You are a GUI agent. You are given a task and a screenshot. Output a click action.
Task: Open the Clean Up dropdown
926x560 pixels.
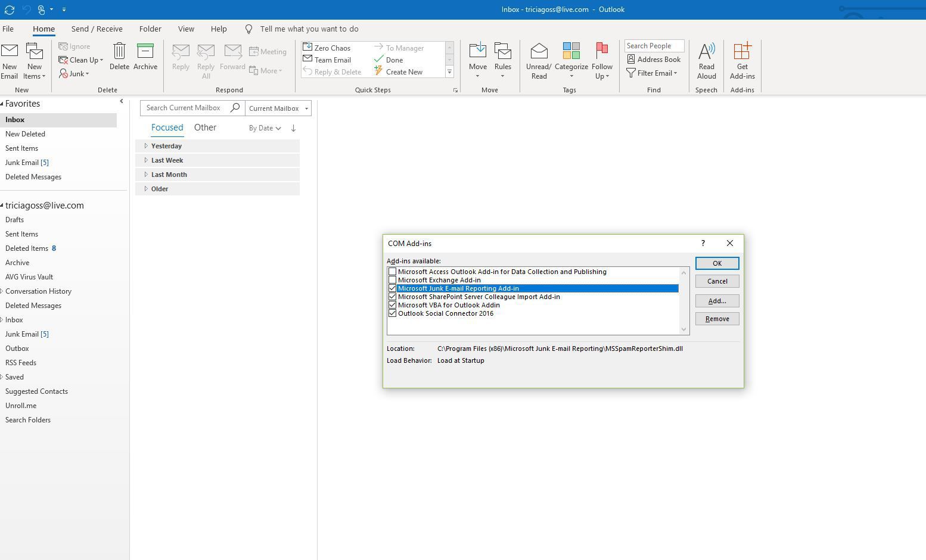pyautogui.click(x=81, y=60)
